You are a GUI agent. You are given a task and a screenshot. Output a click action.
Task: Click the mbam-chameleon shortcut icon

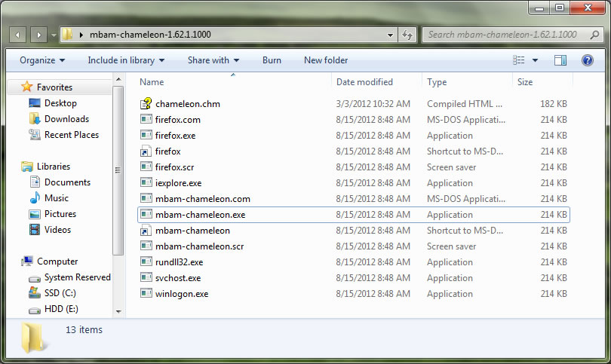[x=146, y=230]
